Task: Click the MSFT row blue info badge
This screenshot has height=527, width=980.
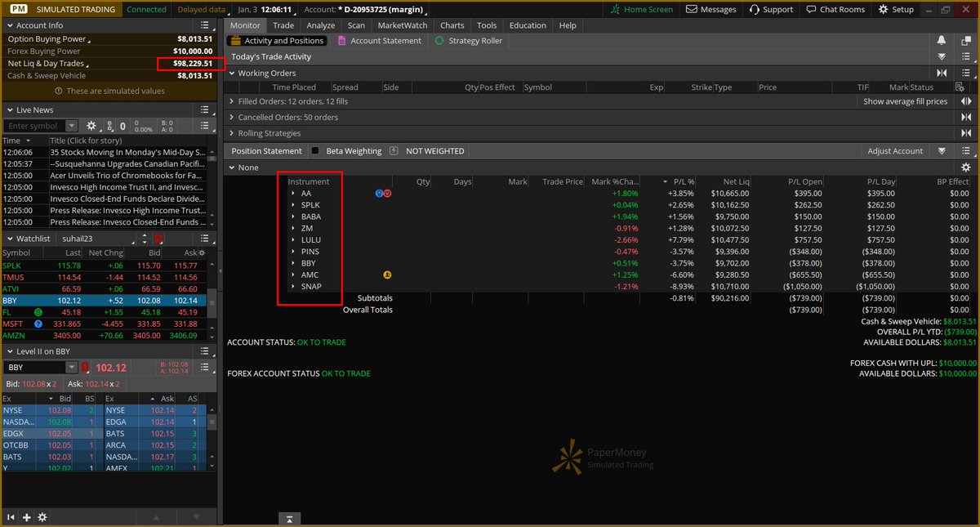Action: (x=38, y=324)
